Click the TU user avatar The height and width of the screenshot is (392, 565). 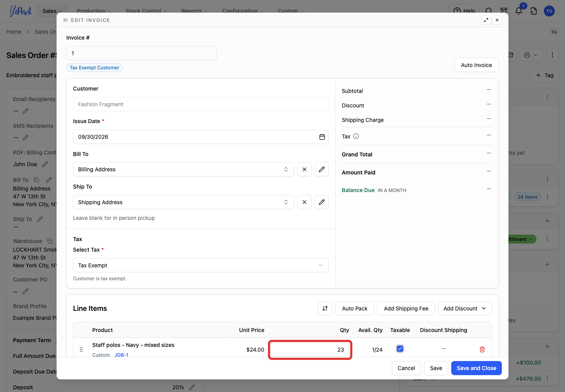click(549, 11)
